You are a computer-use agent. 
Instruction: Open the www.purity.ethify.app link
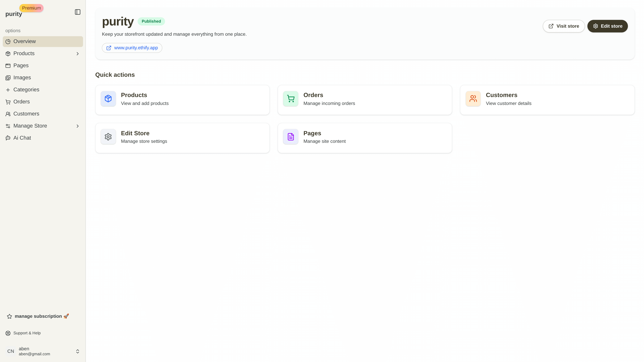point(132,48)
